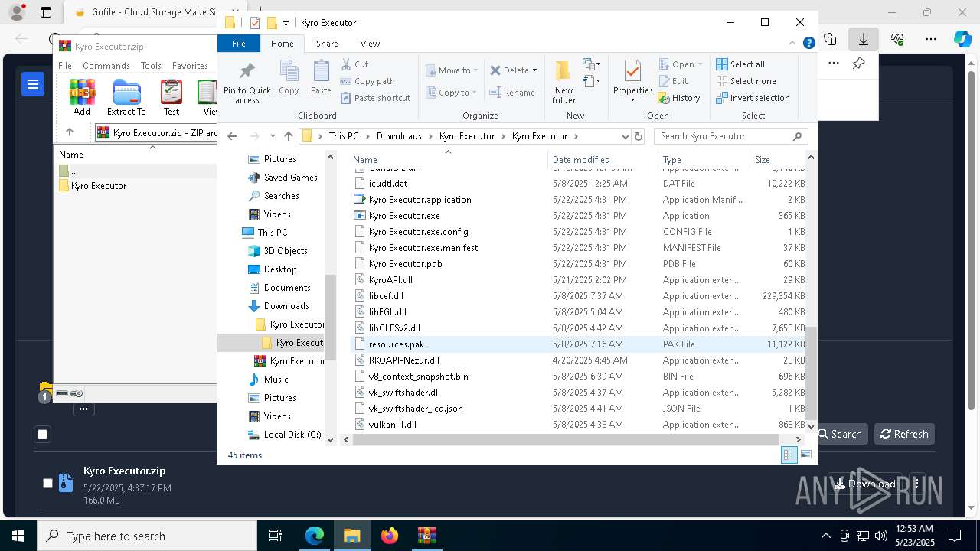This screenshot has width=980, height=551.
Task: Open address bar history dropdown
Action: coord(625,136)
